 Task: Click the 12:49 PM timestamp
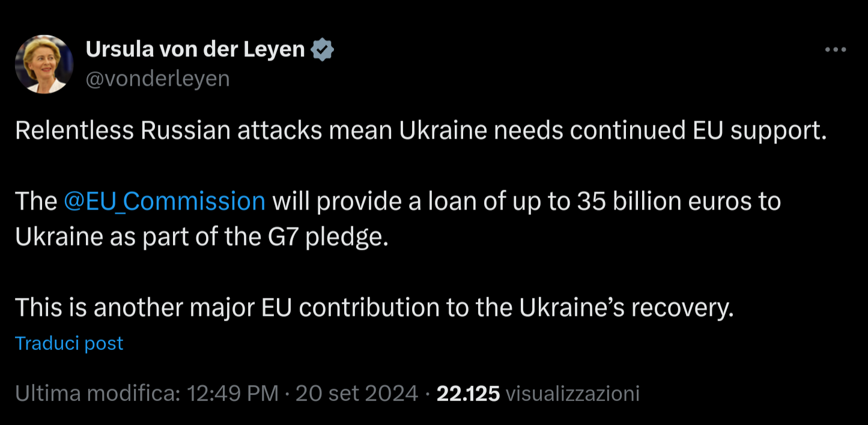[234, 393]
